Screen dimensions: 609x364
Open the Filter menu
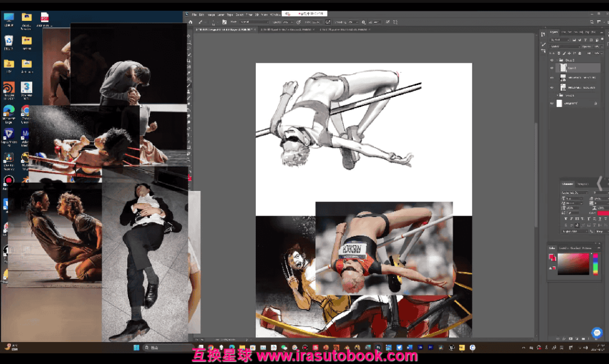(249, 15)
